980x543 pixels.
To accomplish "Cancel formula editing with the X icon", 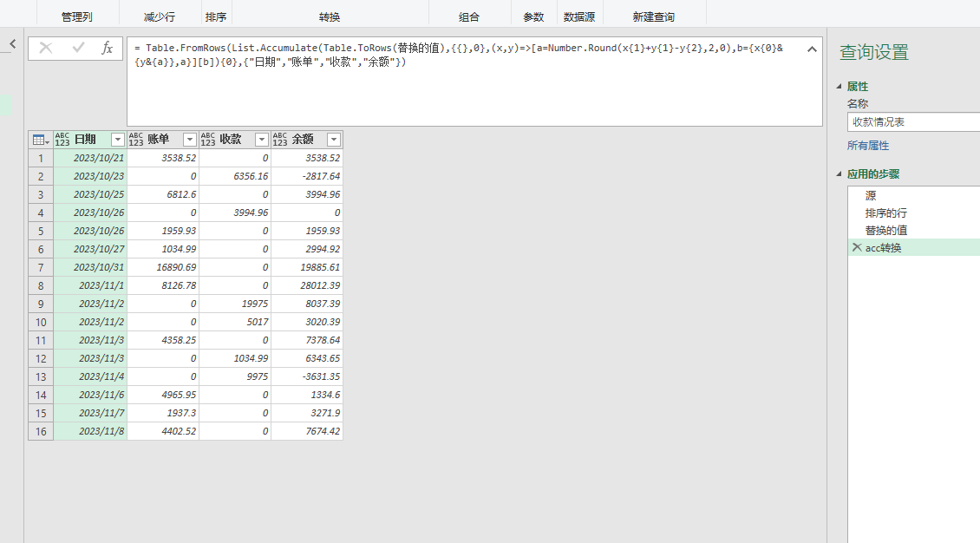I will point(45,49).
